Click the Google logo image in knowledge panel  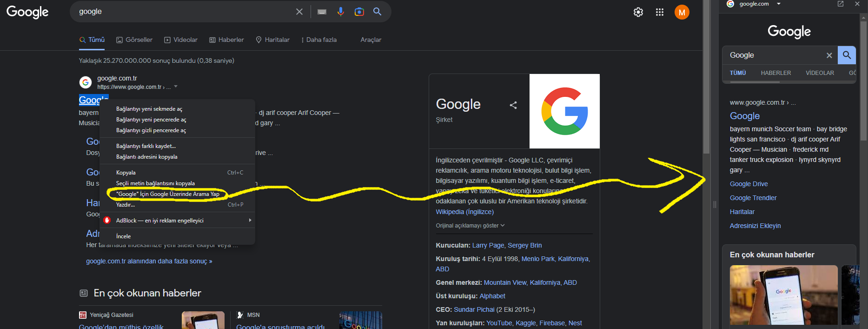tap(564, 111)
